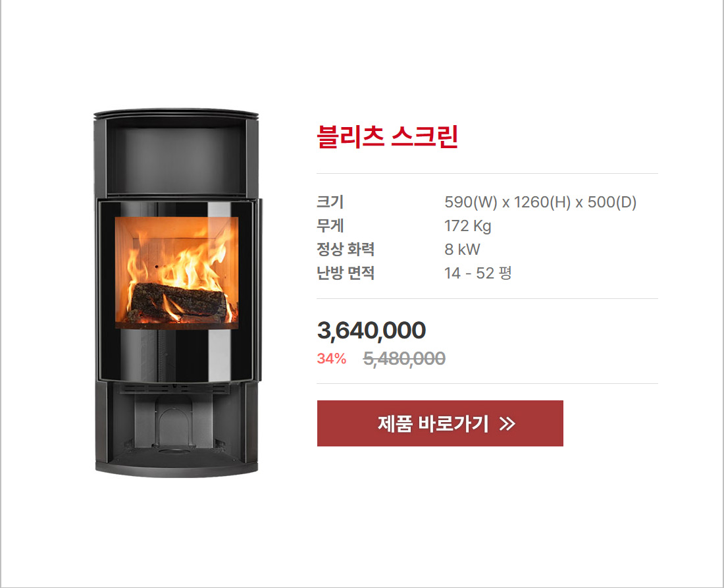This screenshot has width=724, height=588.
Task: Click the 172 Kg weight value
Action: (468, 227)
